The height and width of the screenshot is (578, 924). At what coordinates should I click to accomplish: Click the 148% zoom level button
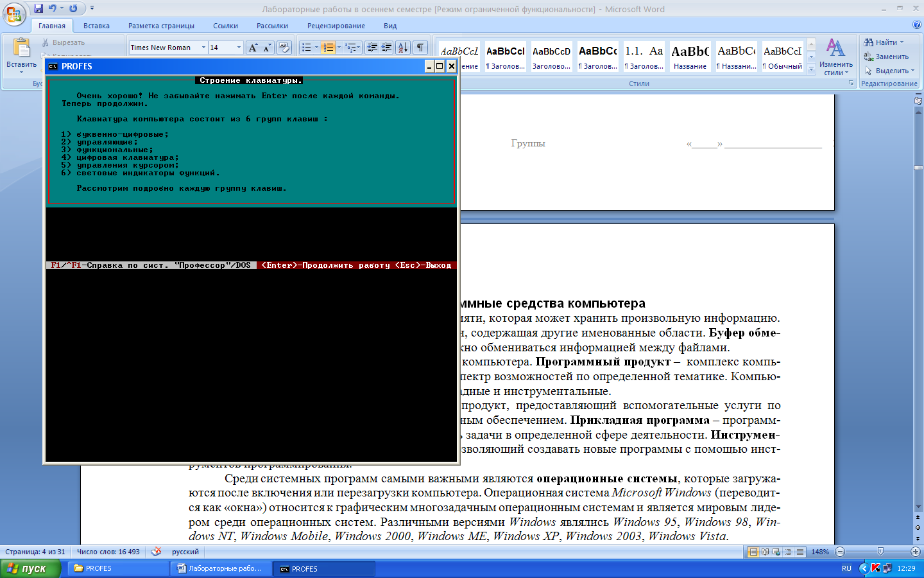820,552
